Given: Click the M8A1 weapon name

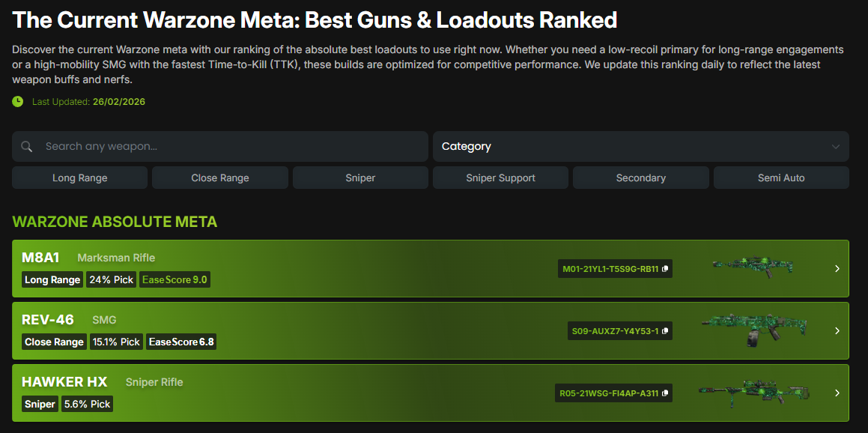Looking at the screenshot, I should (x=40, y=258).
